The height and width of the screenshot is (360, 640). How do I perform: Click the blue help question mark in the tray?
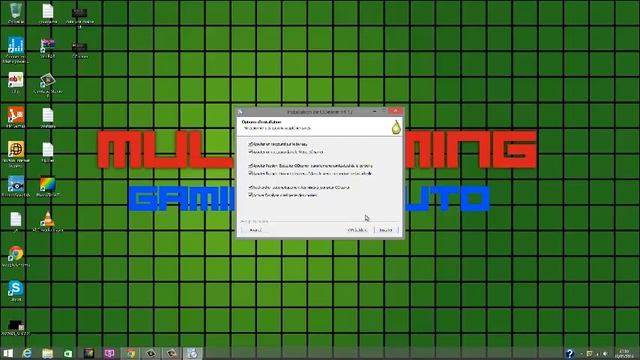(x=570, y=353)
